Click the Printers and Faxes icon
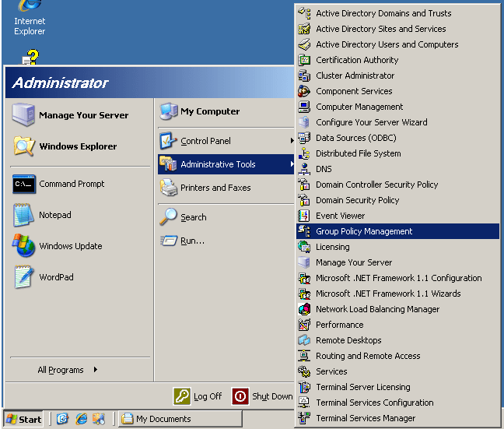The height and width of the screenshot is (429, 504). click(169, 188)
